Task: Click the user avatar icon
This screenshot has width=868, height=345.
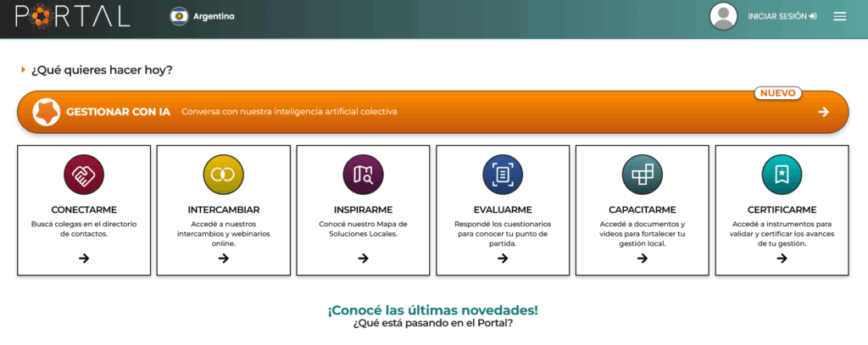Action: (x=723, y=16)
